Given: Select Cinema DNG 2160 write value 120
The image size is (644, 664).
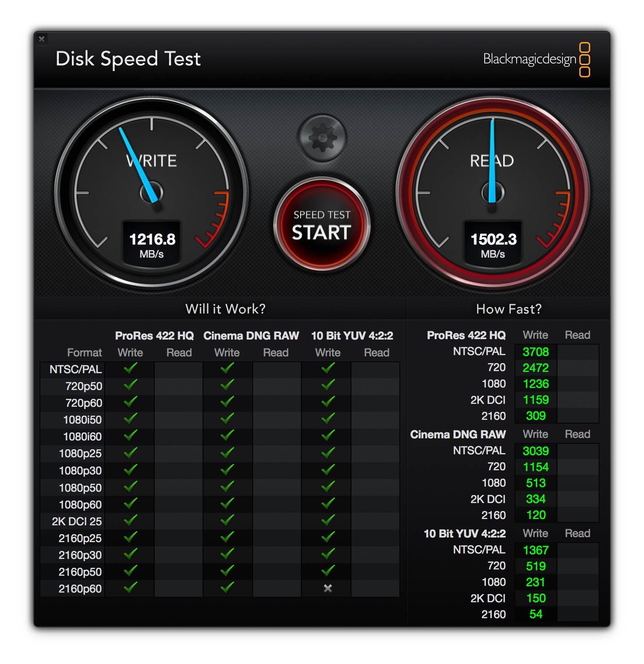Looking at the screenshot, I should [536, 515].
